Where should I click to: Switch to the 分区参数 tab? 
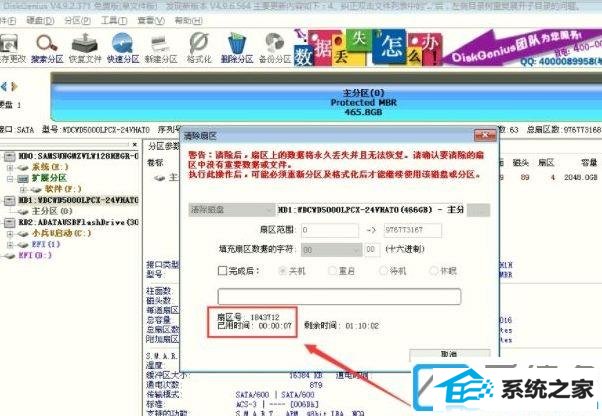coord(163,146)
